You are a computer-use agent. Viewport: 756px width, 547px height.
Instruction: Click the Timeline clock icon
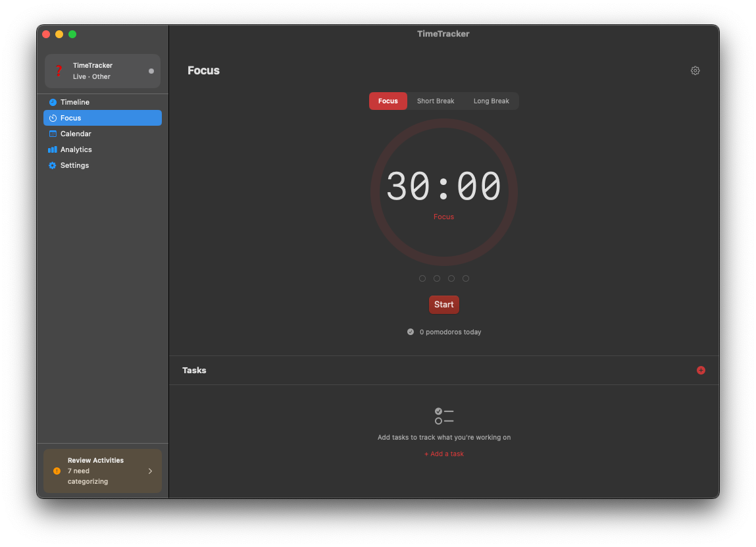[53, 102]
